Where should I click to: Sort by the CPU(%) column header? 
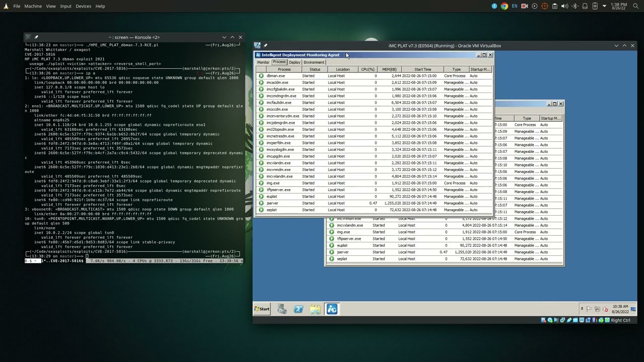[368, 69]
